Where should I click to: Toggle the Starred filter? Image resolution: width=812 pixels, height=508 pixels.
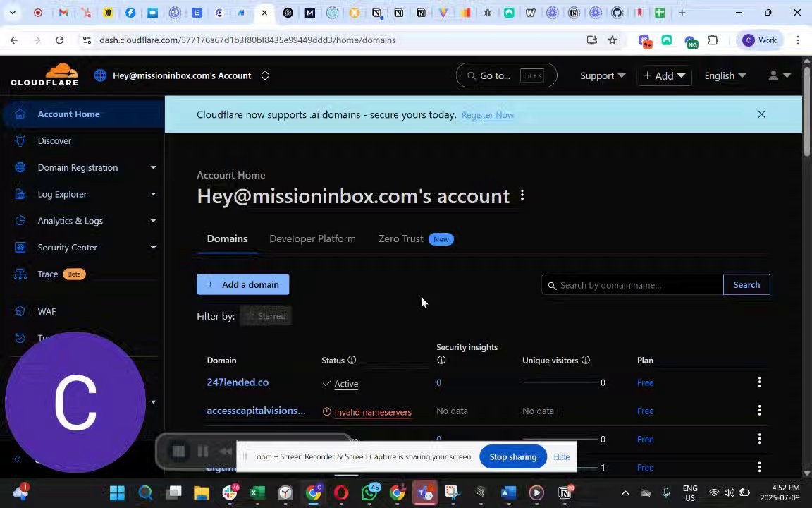tap(266, 316)
